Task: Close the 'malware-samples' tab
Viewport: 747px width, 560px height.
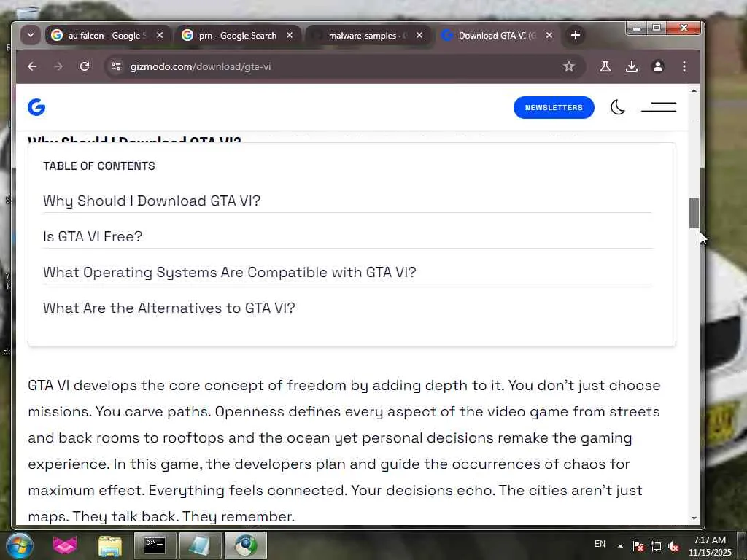Action: pos(419,35)
